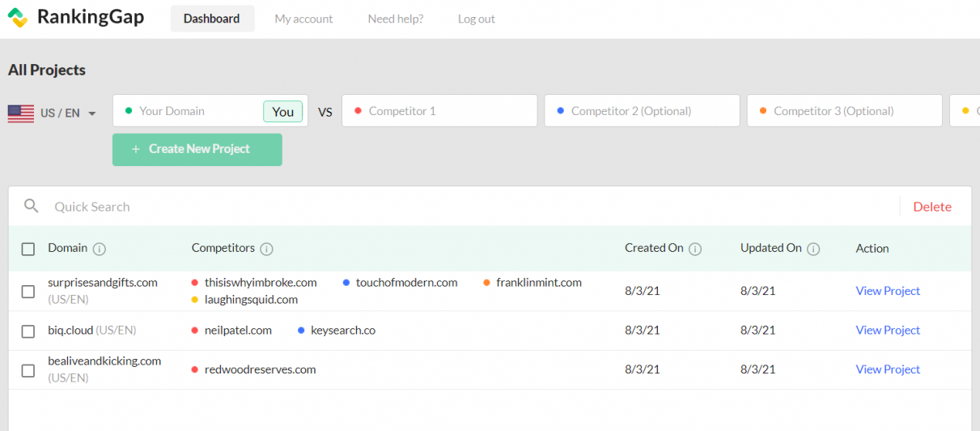
Task: Click the Delete button
Action: (x=932, y=207)
